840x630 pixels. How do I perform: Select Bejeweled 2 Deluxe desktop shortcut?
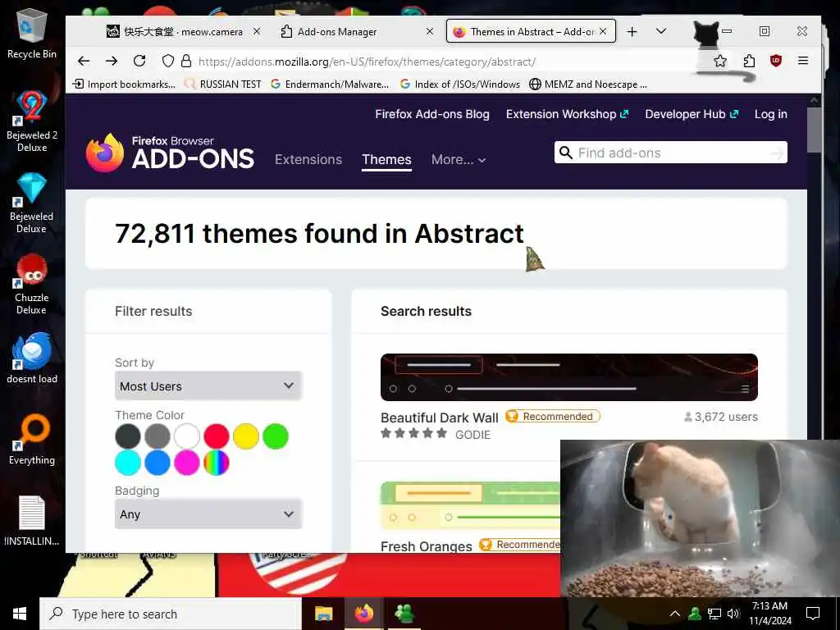tap(32, 121)
